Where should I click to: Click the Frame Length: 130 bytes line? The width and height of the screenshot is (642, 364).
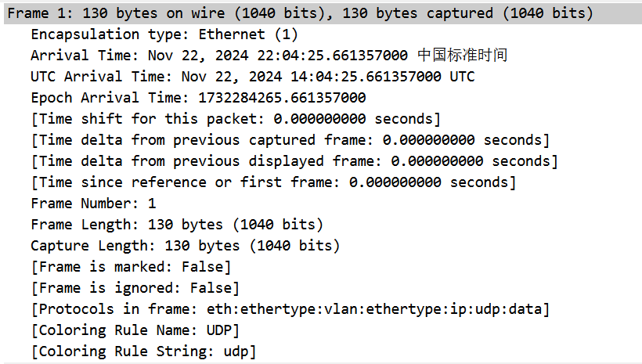[x=177, y=225]
